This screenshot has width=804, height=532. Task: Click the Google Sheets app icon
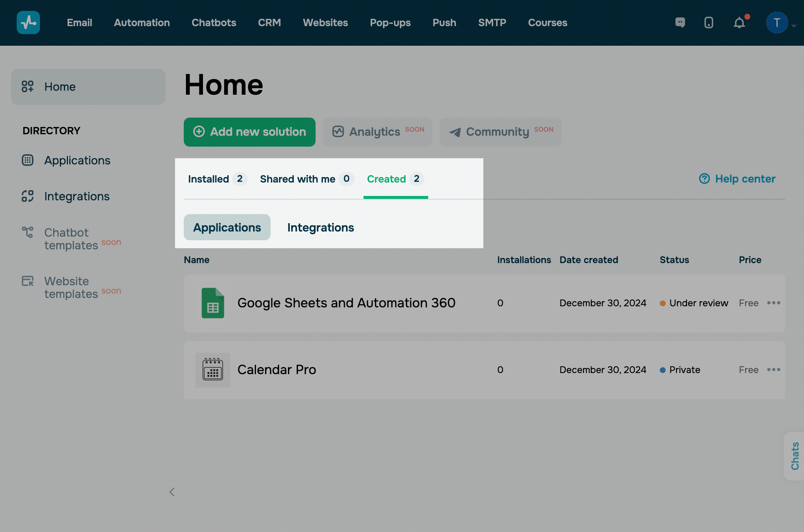[x=213, y=303]
